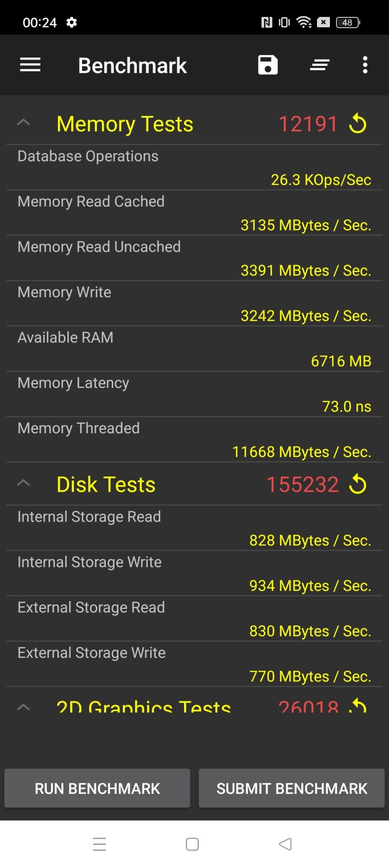Tap the Android home square button
The width and height of the screenshot is (389, 868).
192,844
